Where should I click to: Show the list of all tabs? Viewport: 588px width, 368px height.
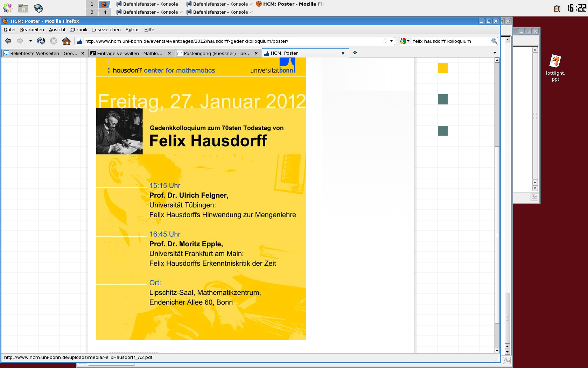pos(495,53)
